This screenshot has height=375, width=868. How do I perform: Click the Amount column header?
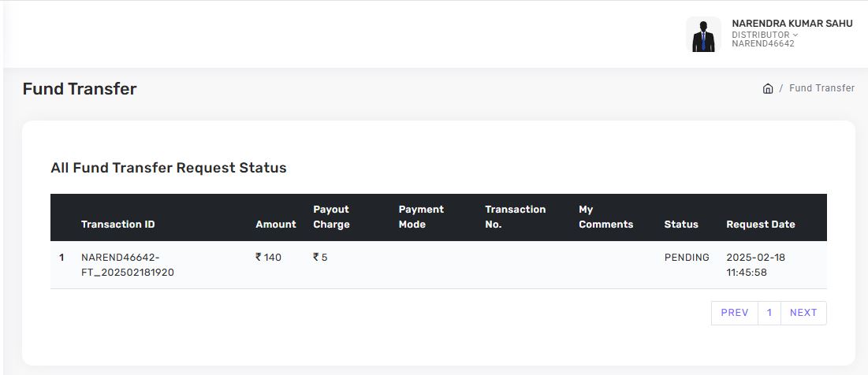pos(276,225)
